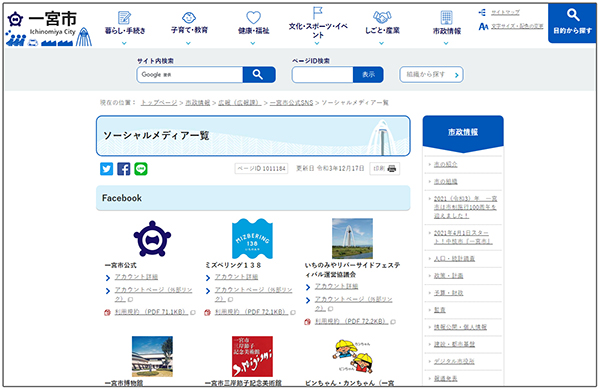Open アカウントページ under ミズベリング138
Screen dimensions: 600x390
tap(253, 294)
